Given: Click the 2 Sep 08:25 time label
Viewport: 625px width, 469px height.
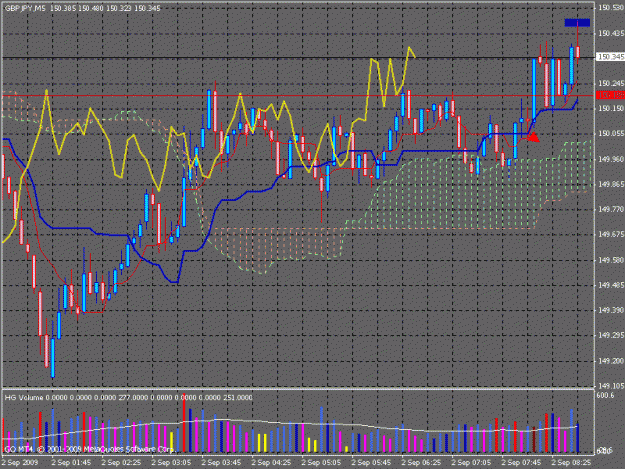Looking at the screenshot, I should tap(571, 463).
